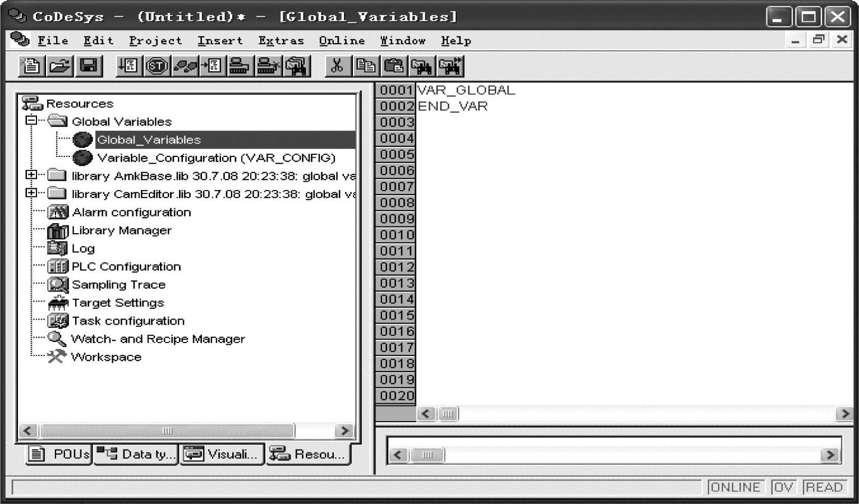The width and height of the screenshot is (859, 504).
Task: Click the ONLINE status bar indicator
Action: pos(735,487)
